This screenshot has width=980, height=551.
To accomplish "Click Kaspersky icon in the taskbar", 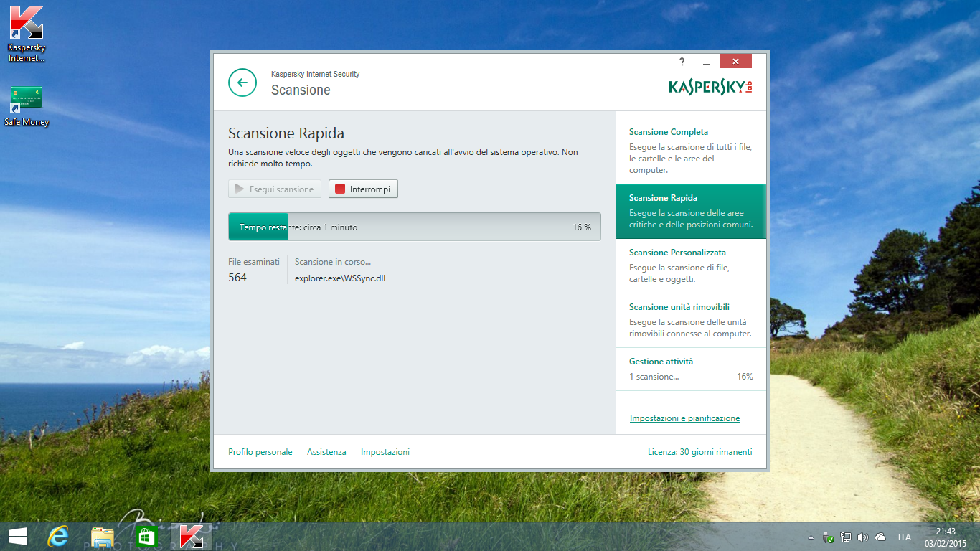I will (x=191, y=536).
